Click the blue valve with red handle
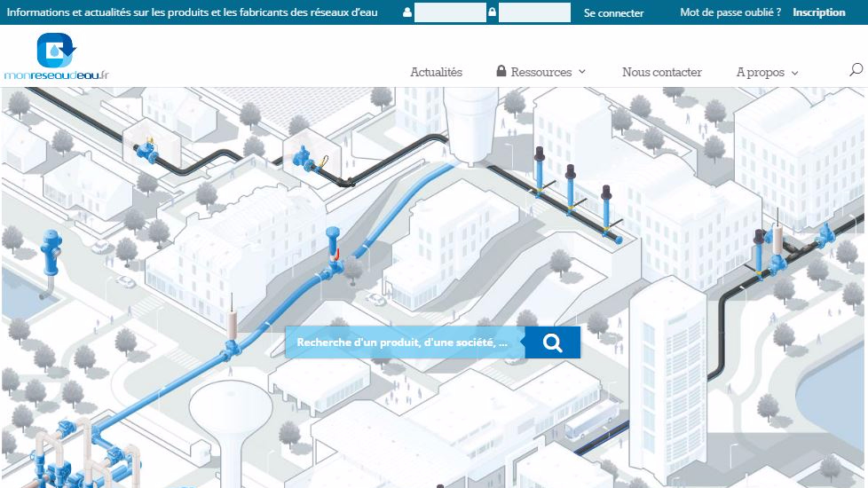868x488 pixels. [333, 252]
